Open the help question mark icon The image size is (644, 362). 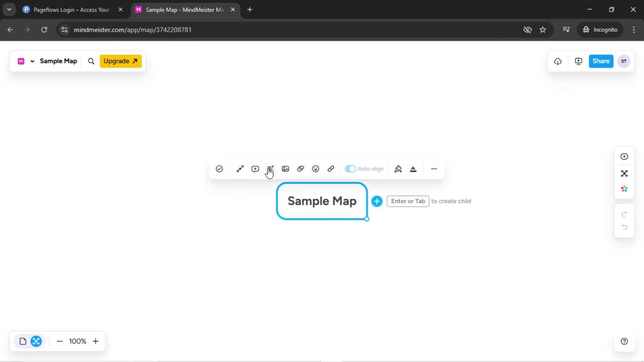(624, 341)
